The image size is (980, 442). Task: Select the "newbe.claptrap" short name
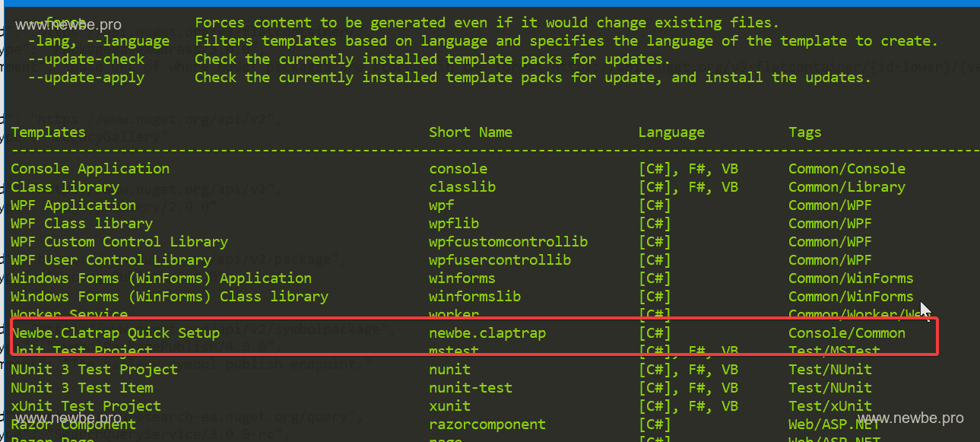(x=487, y=333)
